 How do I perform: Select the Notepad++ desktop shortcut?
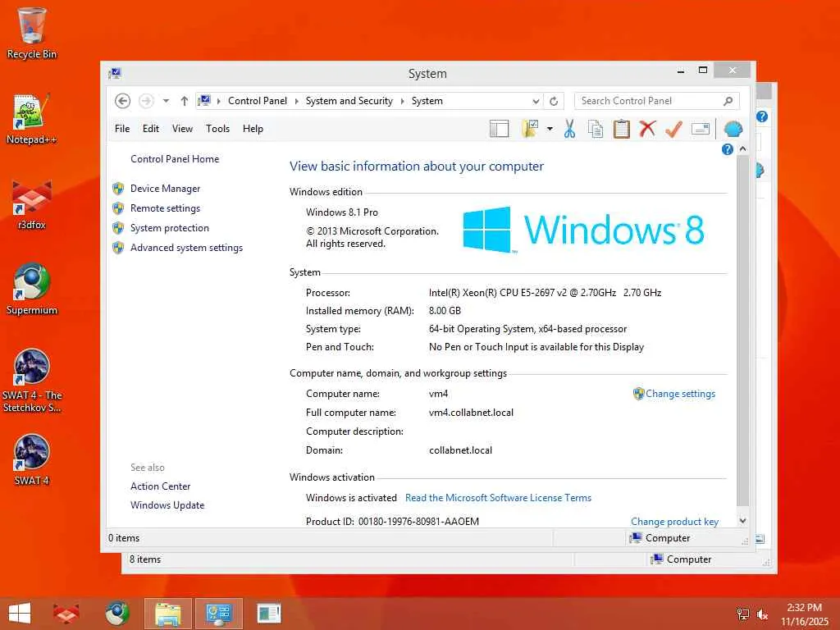pos(32,119)
